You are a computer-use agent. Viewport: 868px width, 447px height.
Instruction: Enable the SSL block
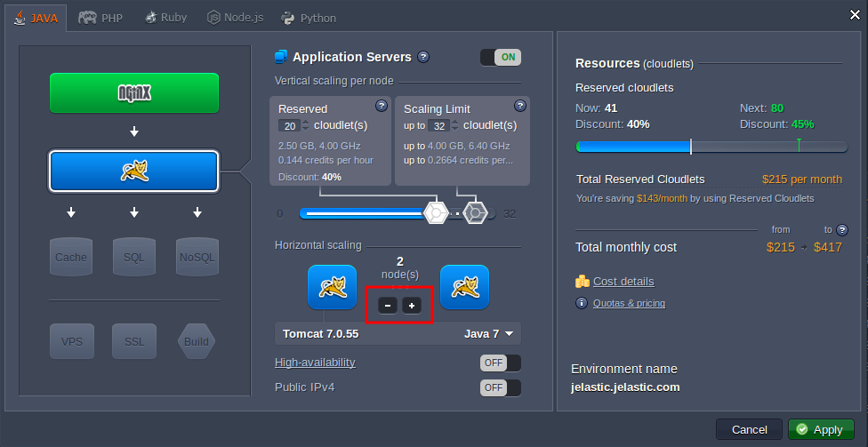point(134,341)
